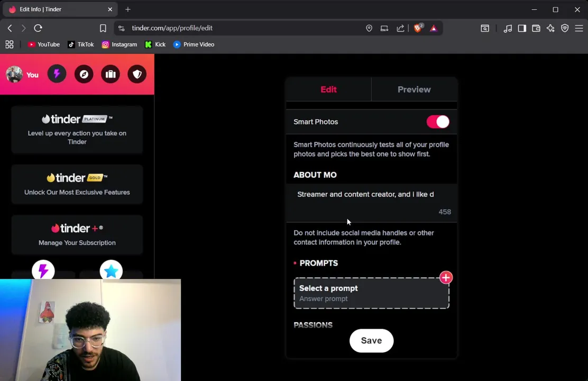Open the Brave playlist music icon
The image size is (588, 381).
coord(508,28)
